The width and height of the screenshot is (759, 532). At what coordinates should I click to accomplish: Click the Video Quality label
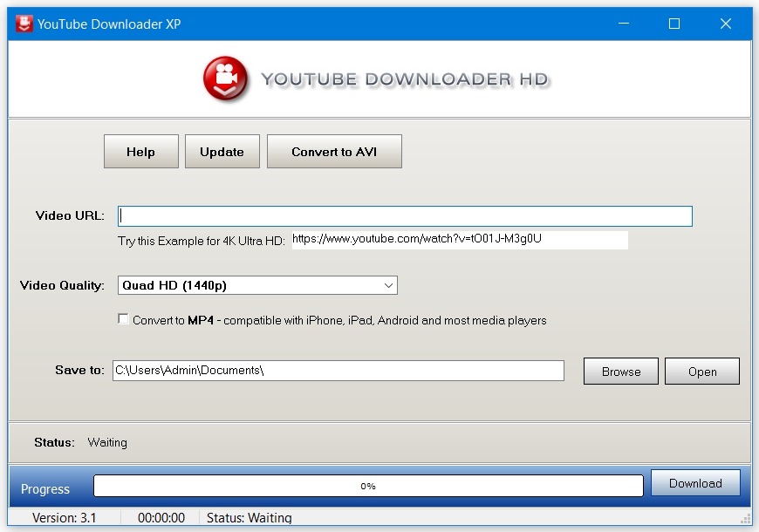62,285
